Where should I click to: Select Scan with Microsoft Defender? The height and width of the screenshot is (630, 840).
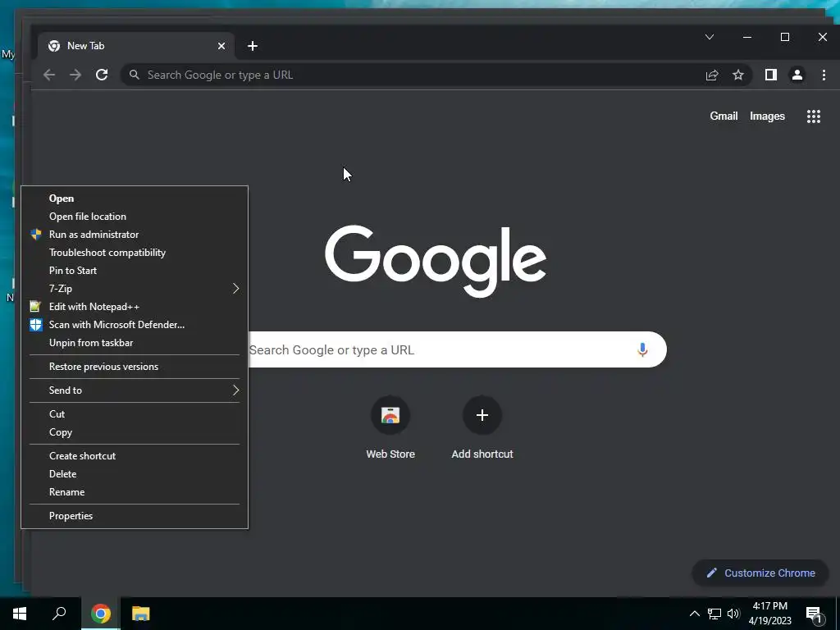pyautogui.click(x=135, y=325)
